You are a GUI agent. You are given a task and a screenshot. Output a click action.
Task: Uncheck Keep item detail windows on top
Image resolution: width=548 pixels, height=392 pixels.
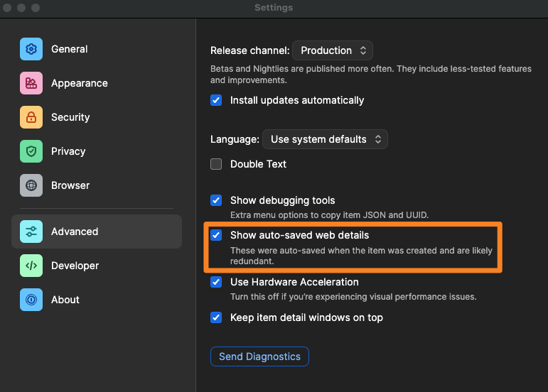click(x=216, y=317)
